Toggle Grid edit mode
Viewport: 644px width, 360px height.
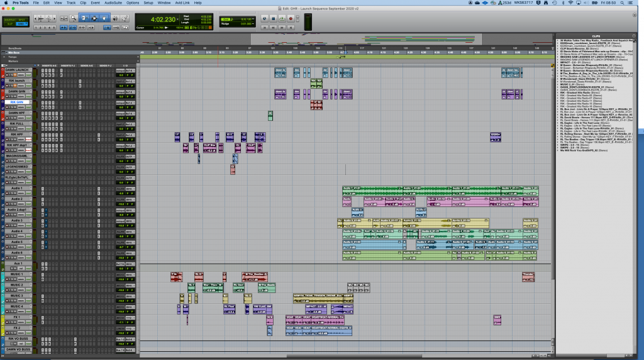[21, 24]
